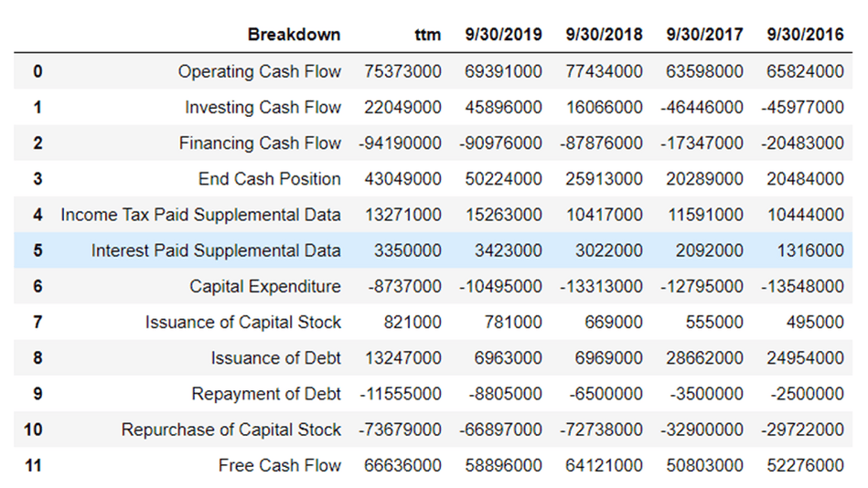Screen dimensions: 868x488
Task: Click the Issuance of Debt label
Action: tap(275, 357)
